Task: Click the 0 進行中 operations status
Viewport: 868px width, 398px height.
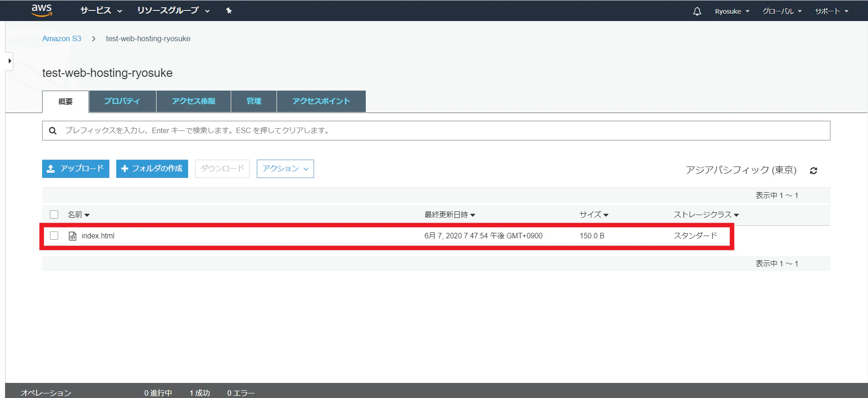Action: pos(158,393)
